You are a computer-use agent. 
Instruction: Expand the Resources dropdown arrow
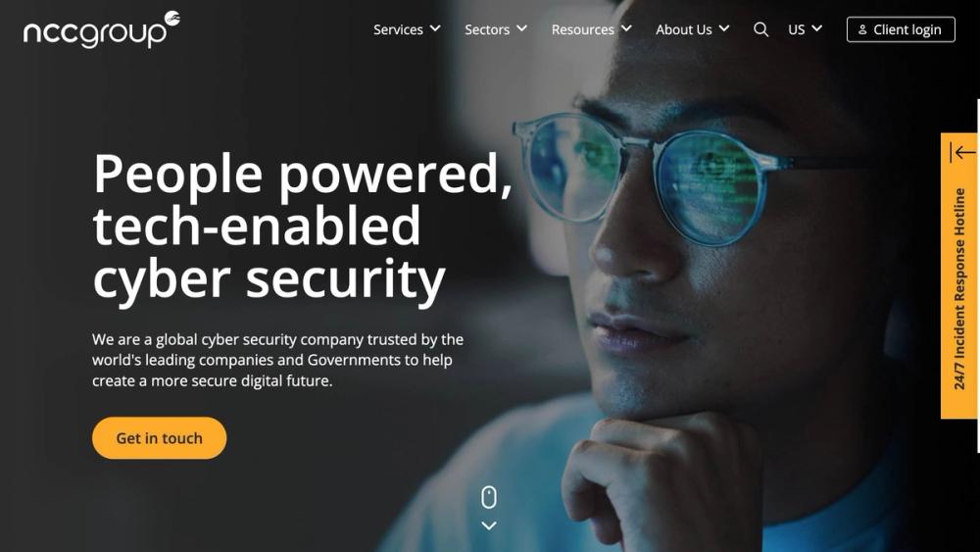(x=626, y=28)
